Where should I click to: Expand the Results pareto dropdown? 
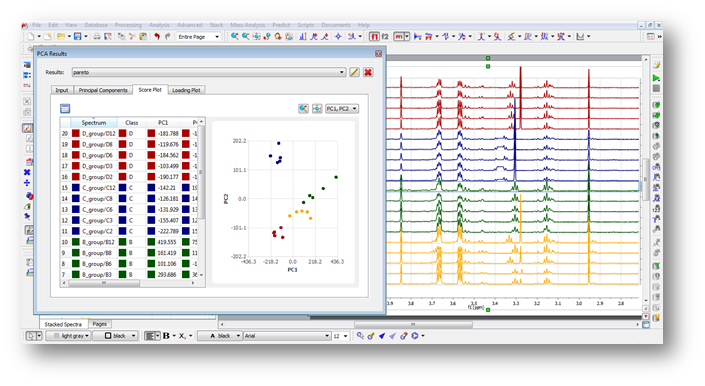click(x=209, y=72)
